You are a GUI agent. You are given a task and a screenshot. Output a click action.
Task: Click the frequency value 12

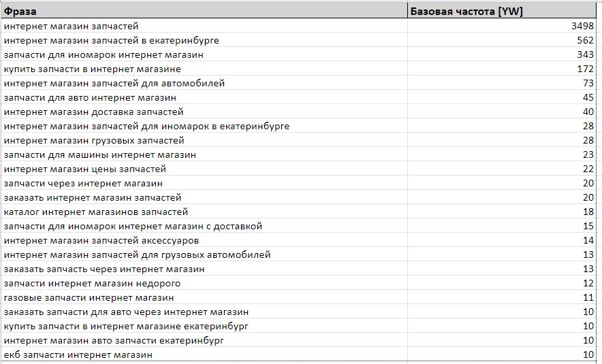(x=588, y=284)
